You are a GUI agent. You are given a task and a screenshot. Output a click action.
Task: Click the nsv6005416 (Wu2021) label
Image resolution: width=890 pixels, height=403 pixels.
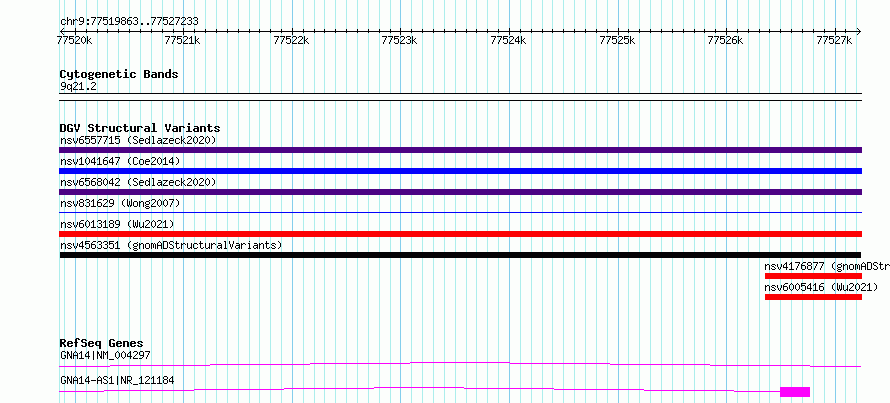pos(821,287)
